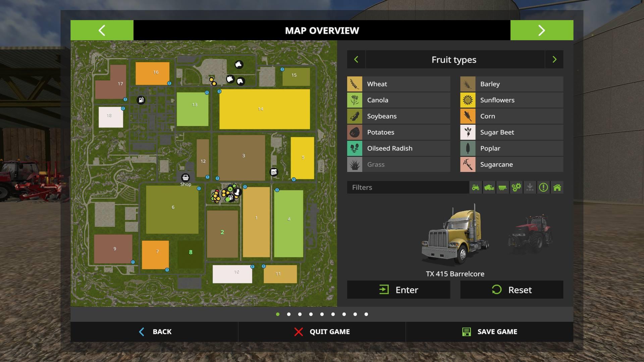The height and width of the screenshot is (362, 644).
Task: Go to next fruit types category
Action: pyautogui.click(x=554, y=60)
